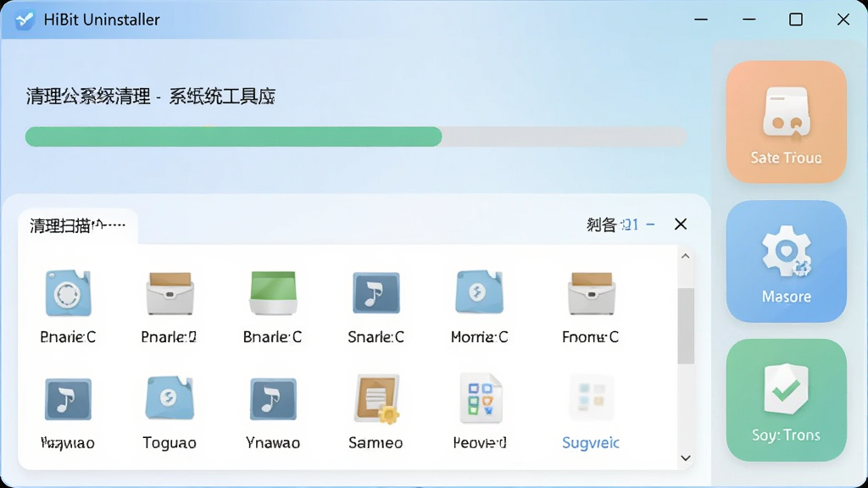This screenshot has height=488, width=868.
Task: Open the green Bnarle:C drive icon
Action: [273, 292]
